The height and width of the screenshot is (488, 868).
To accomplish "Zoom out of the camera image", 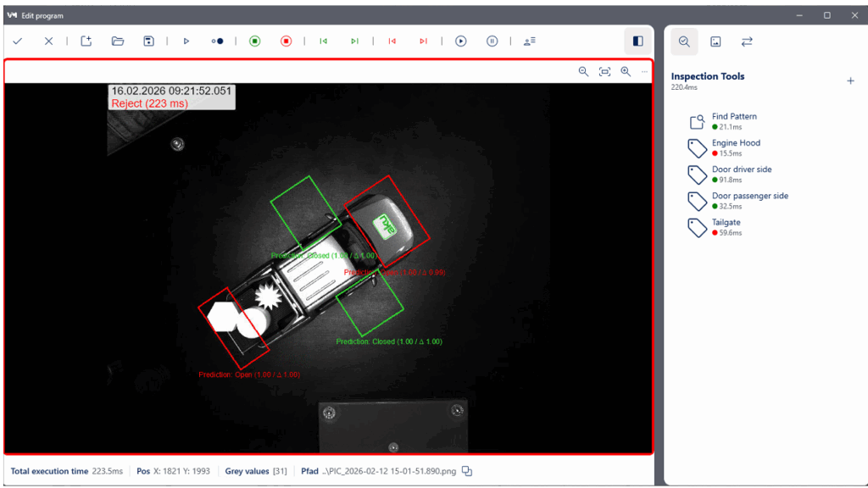I will pyautogui.click(x=583, y=71).
